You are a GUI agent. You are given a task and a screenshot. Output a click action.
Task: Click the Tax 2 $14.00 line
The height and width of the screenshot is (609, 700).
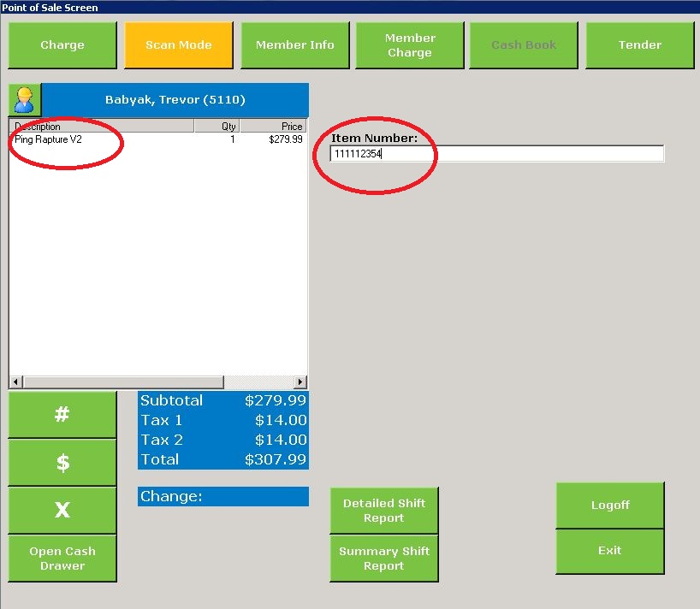click(x=223, y=440)
